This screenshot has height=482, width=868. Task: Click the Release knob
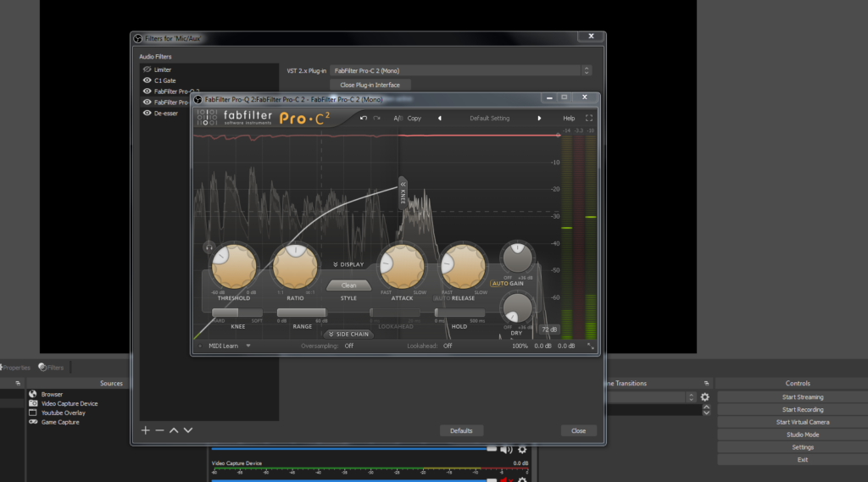463,266
